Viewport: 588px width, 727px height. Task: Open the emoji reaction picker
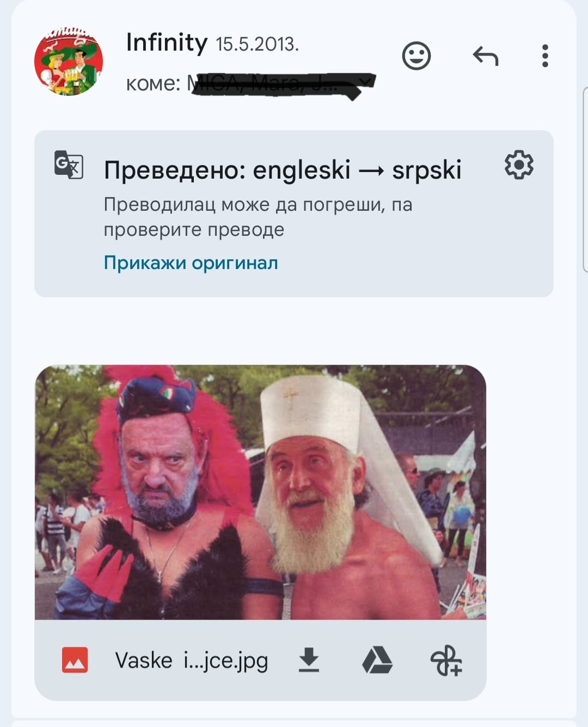[x=416, y=56]
